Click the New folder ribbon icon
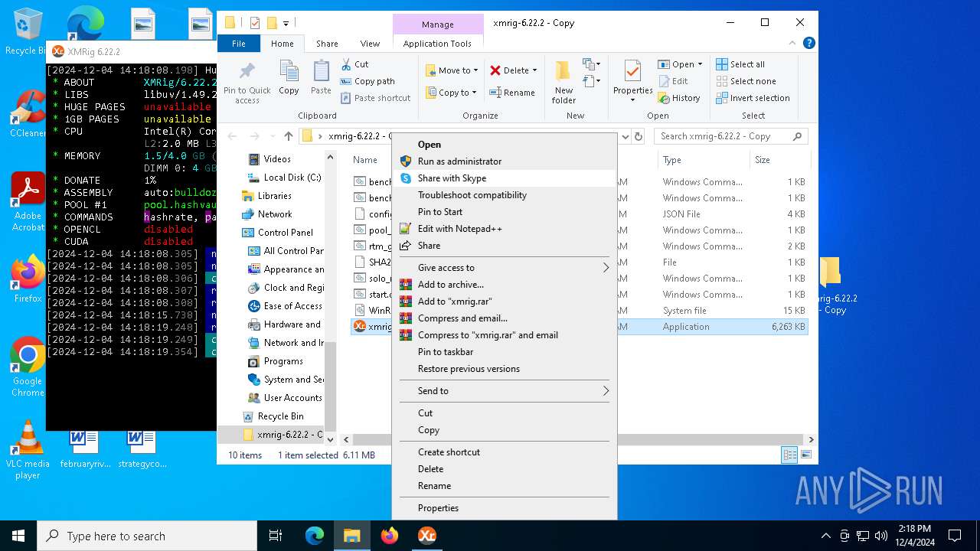This screenshot has height=551, width=980. (563, 83)
